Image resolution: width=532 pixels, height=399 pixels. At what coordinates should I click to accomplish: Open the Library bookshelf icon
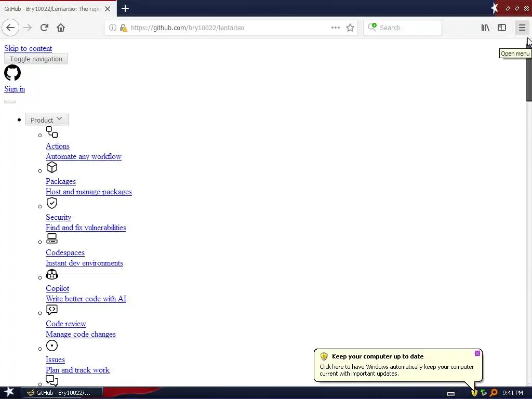(485, 28)
